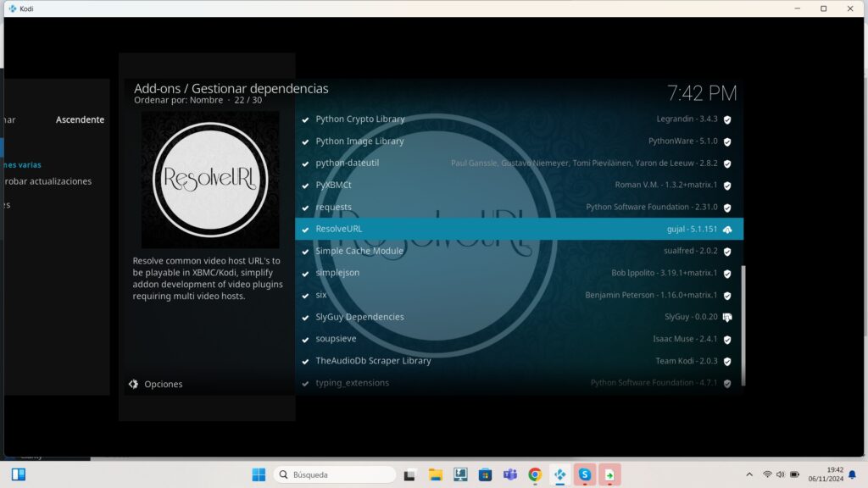Screen dimensions: 868x488
Task: Change the Ascendente sort order
Action: [x=80, y=119]
